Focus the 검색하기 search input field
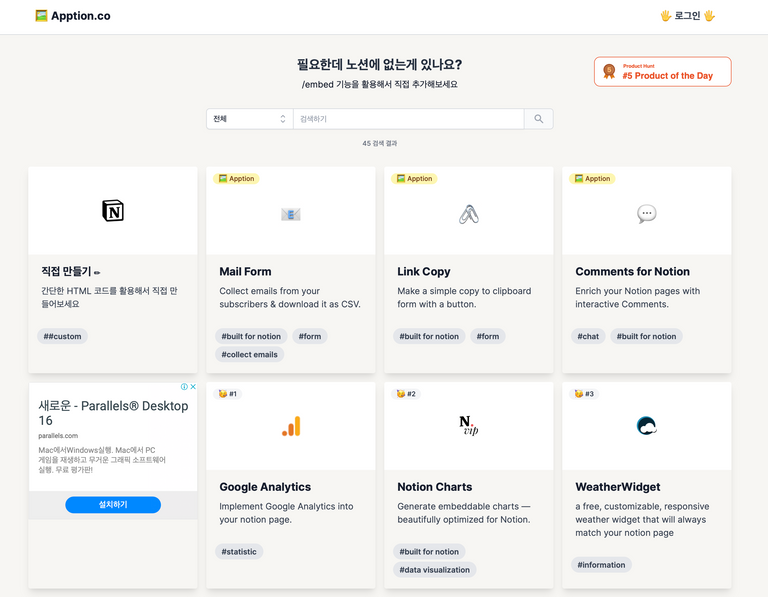The image size is (768, 597). (408, 119)
